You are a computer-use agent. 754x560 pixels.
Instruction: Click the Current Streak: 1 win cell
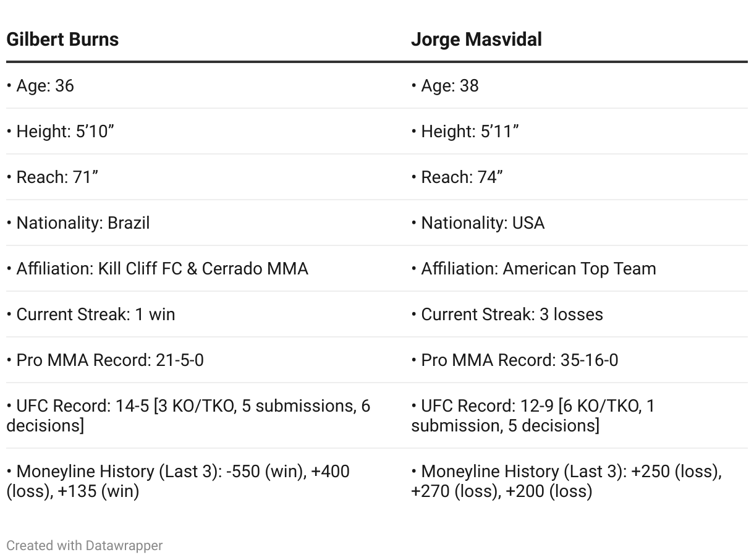coord(208,314)
